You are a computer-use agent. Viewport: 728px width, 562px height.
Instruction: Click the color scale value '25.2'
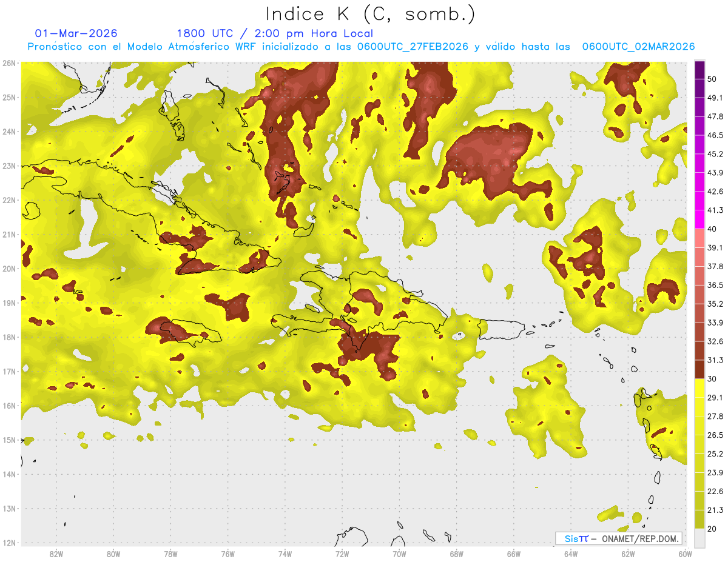pyautogui.click(x=715, y=454)
